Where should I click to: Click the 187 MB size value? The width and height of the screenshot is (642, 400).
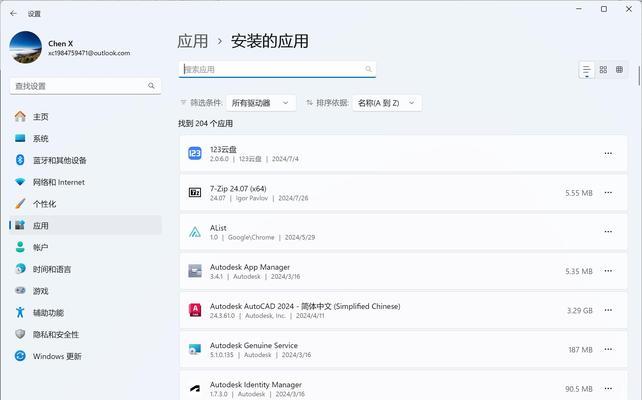coord(580,350)
